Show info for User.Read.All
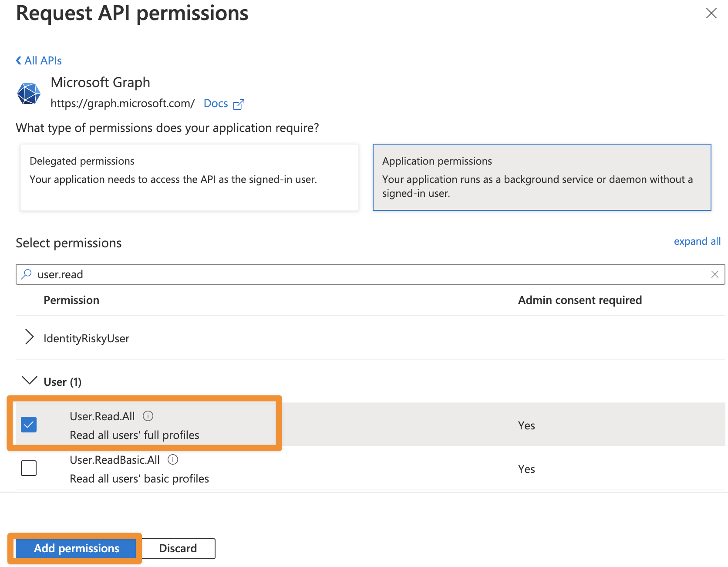The width and height of the screenshot is (728, 567). (x=148, y=416)
